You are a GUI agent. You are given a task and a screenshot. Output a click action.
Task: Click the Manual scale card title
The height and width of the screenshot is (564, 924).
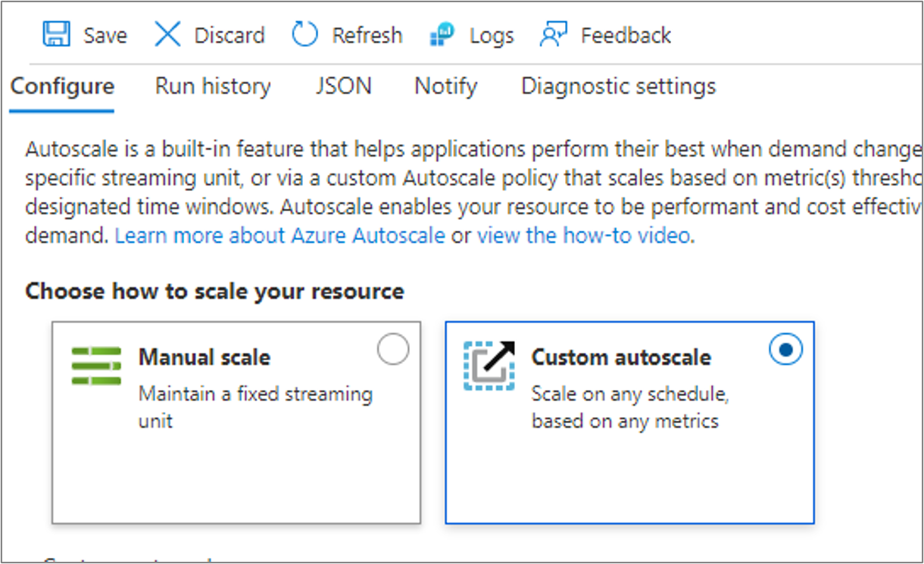pos(204,357)
